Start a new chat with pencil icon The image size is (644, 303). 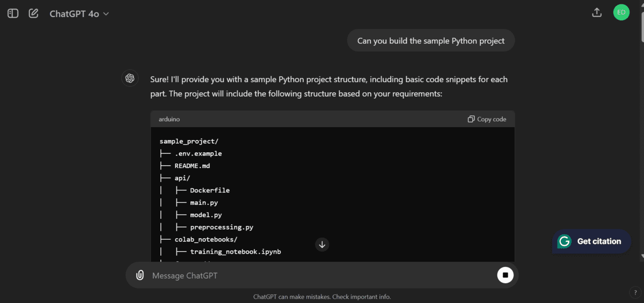33,13
